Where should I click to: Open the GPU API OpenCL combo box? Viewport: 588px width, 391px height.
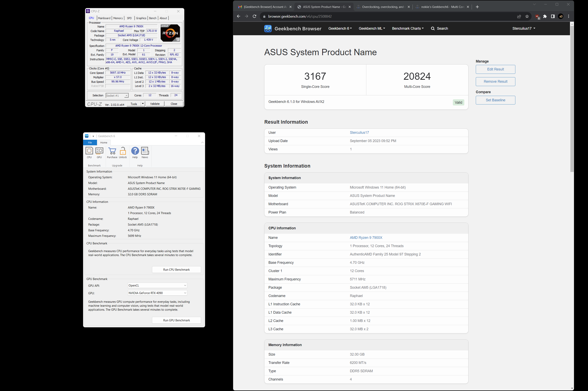click(x=157, y=285)
